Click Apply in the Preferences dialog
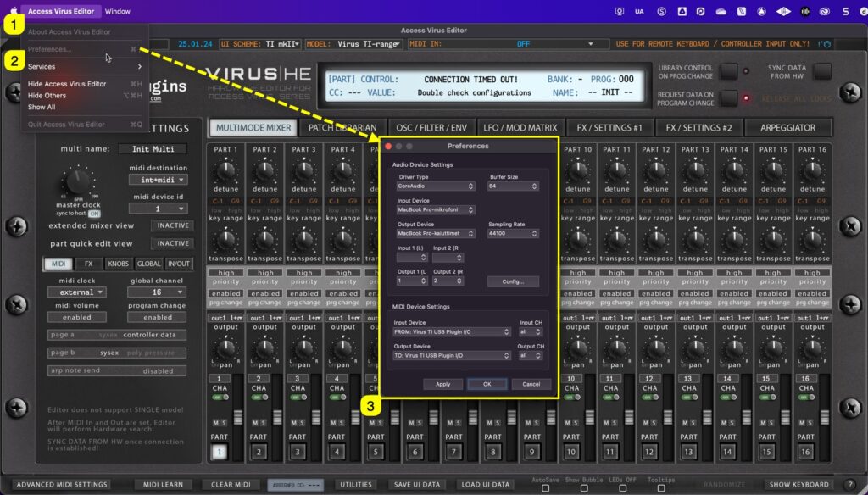Viewport: 868px width, 495px height. 442,383
